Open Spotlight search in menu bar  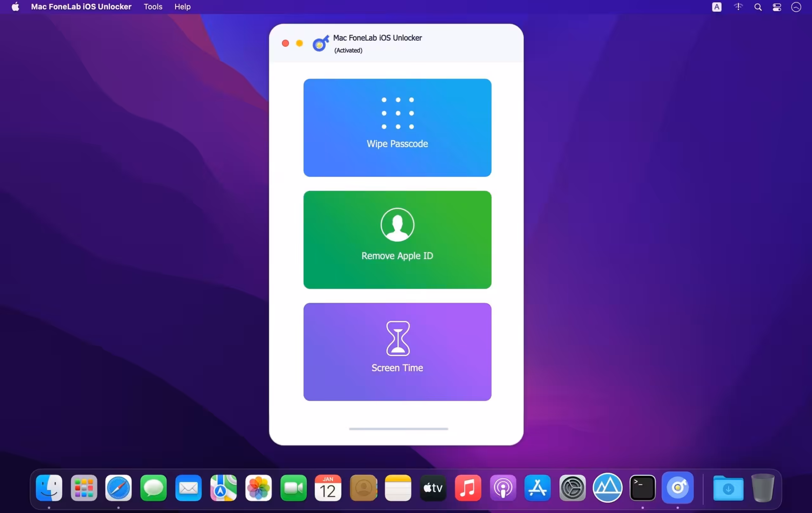pos(758,7)
